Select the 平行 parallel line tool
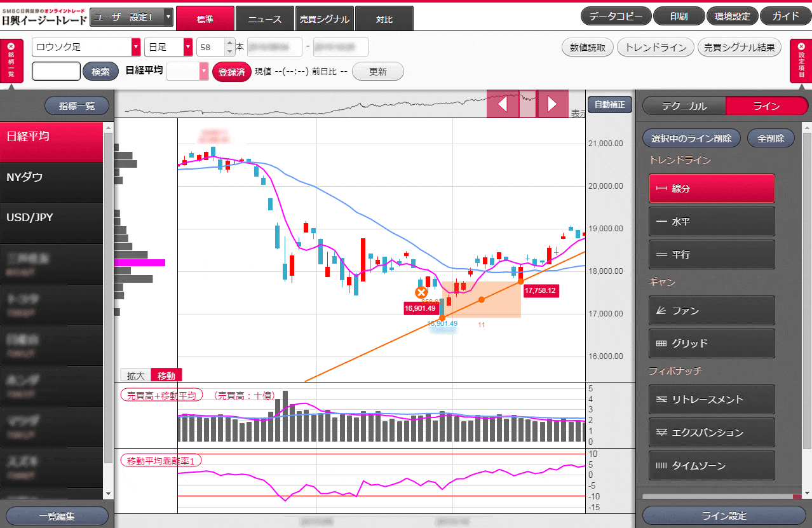 [712, 255]
